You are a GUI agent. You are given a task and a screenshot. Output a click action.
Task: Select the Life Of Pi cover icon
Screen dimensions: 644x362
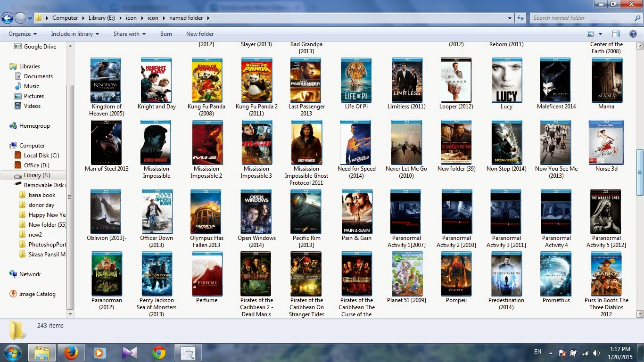[356, 80]
